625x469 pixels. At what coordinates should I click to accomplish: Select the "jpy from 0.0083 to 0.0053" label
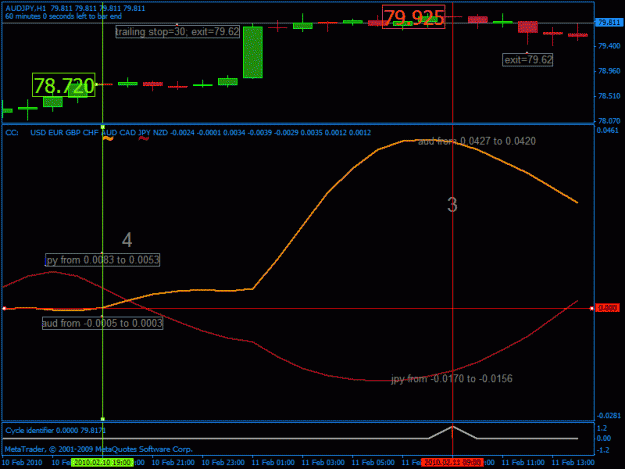point(102,260)
